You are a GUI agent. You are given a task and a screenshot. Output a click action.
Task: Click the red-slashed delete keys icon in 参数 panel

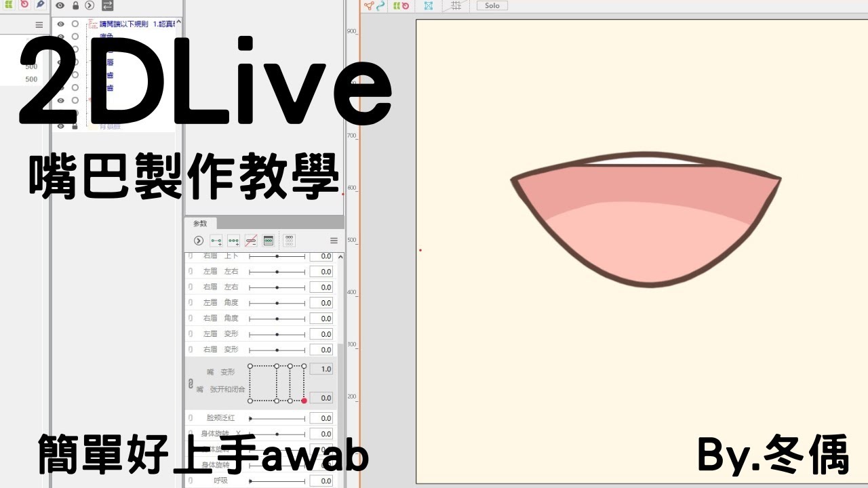click(251, 241)
